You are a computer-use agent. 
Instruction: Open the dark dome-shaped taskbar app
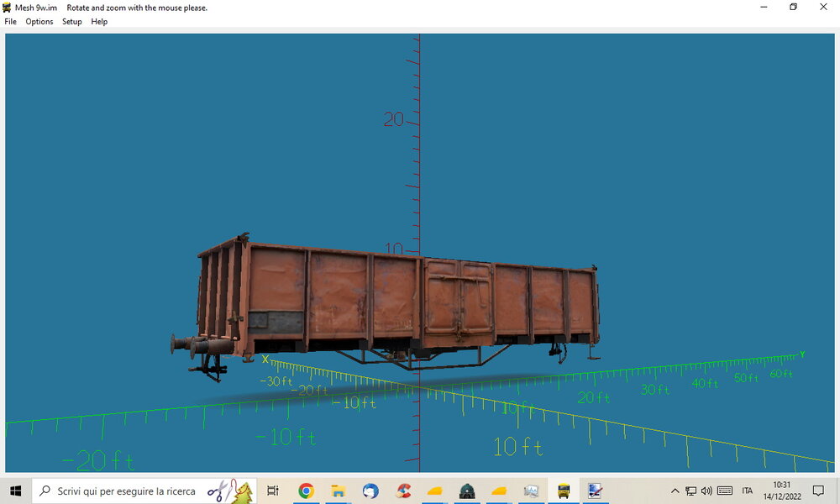point(467,491)
